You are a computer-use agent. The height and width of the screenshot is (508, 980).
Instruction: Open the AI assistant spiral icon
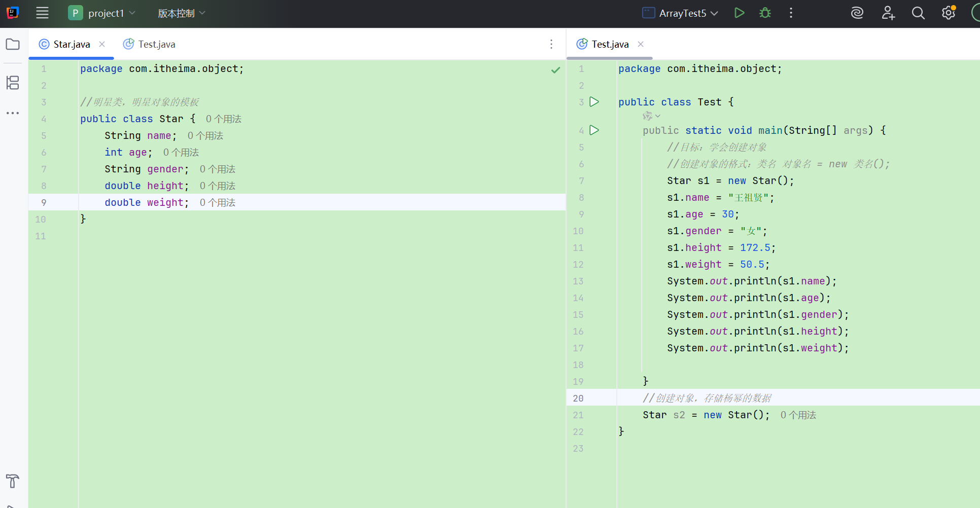coord(857,13)
